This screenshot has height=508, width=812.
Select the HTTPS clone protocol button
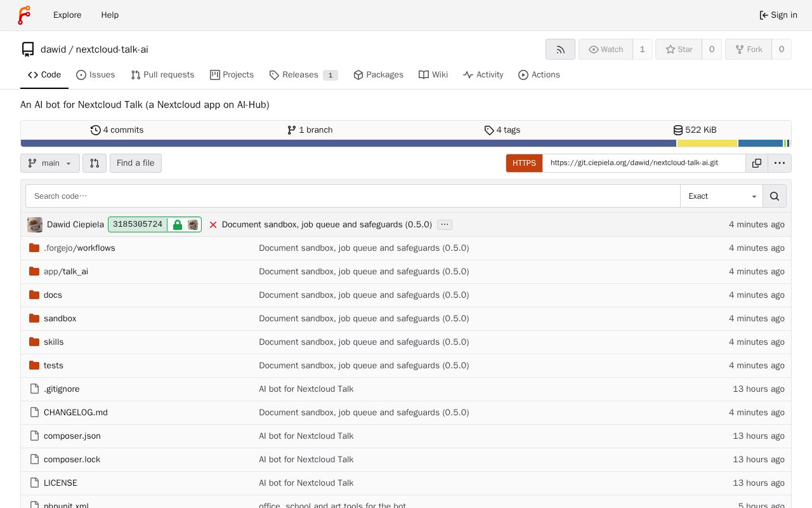coord(524,163)
